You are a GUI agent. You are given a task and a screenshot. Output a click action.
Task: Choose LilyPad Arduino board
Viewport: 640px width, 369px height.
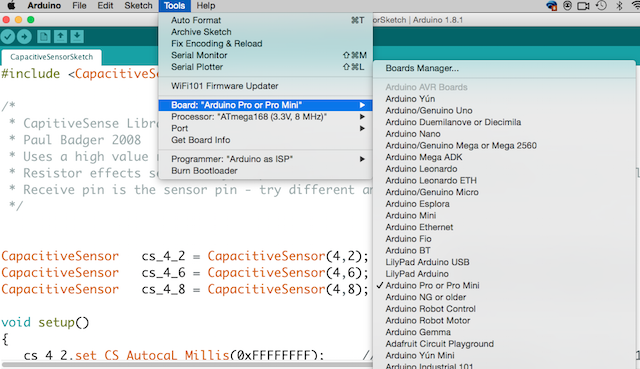504,274
